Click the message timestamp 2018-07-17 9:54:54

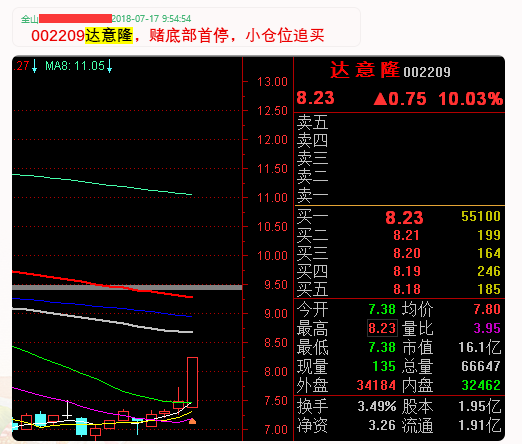coord(151,18)
